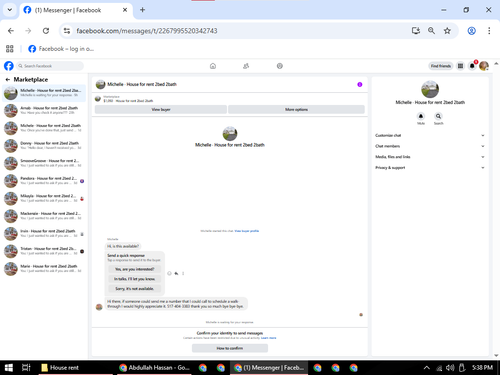The height and width of the screenshot is (375, 500).
Task: Expand the Media, files and links section
Action: click(x=430, y=157)
